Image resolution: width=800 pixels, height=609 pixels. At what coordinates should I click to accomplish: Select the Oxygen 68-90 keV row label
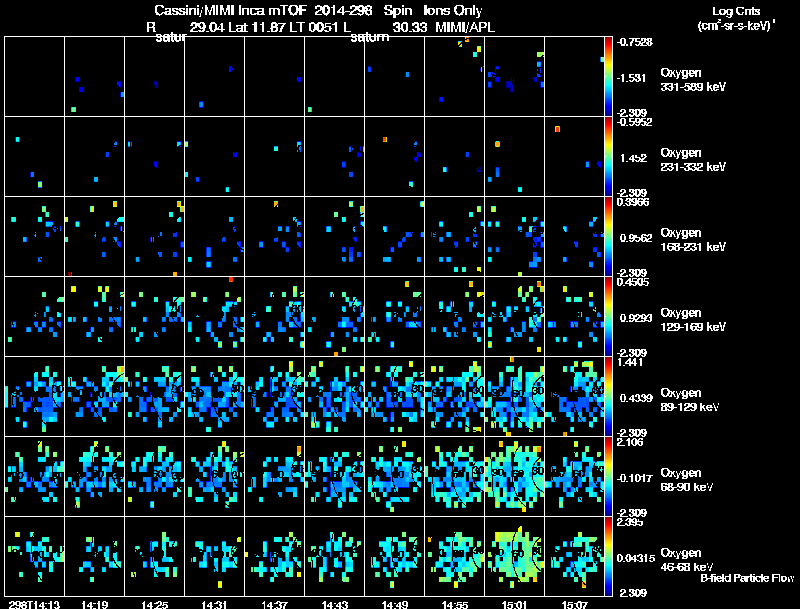pos(688,479)
